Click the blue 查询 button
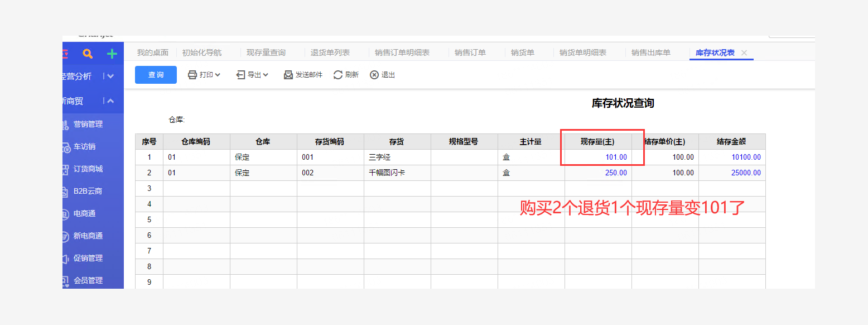Viewport: 868px width, 325px height. (x=156, y=75)
